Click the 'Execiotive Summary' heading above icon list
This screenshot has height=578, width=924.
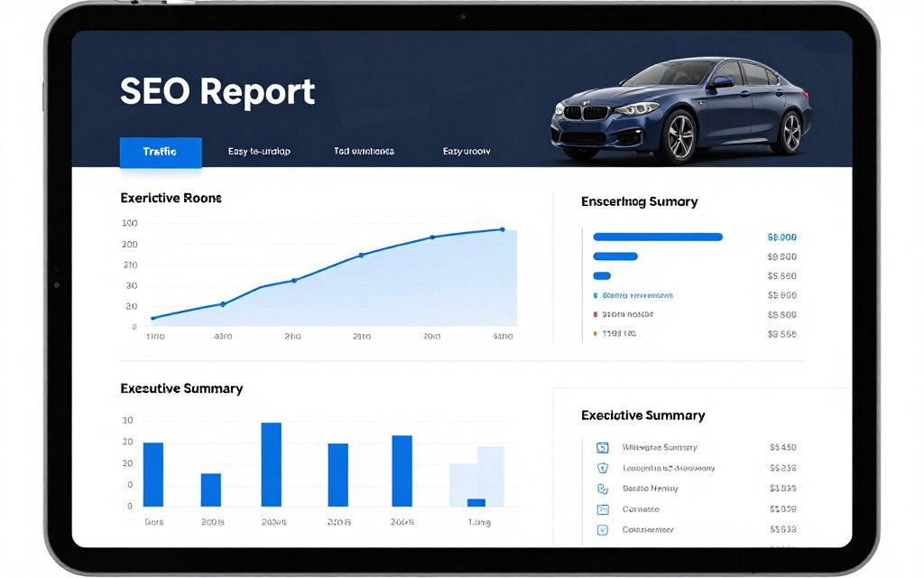point(642,415)
